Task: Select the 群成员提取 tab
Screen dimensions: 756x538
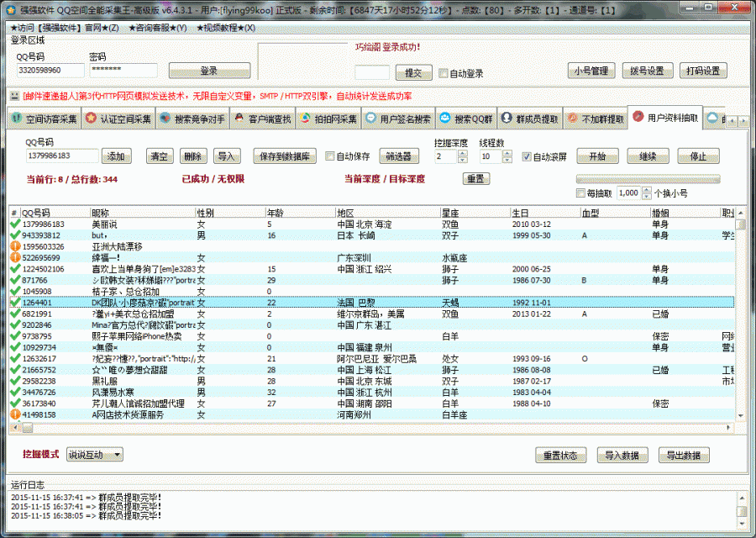Action: pyautogui.click(x=529, y=119)
